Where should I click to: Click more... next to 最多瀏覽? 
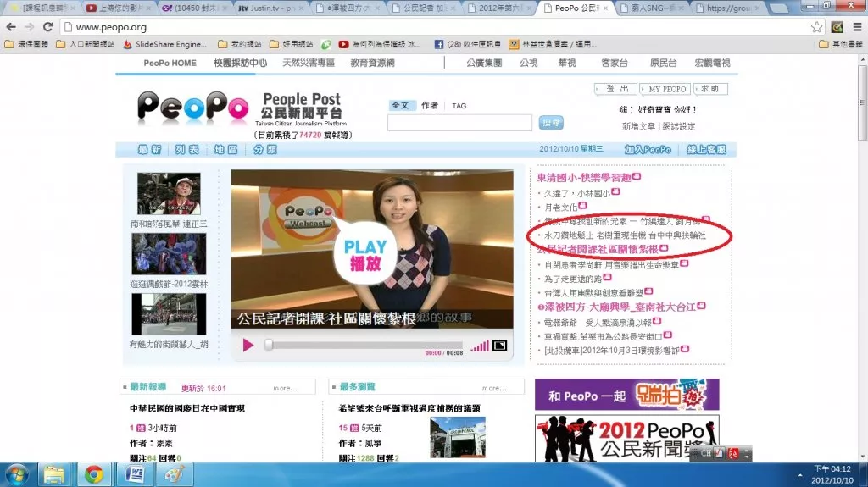coord(494,389)
